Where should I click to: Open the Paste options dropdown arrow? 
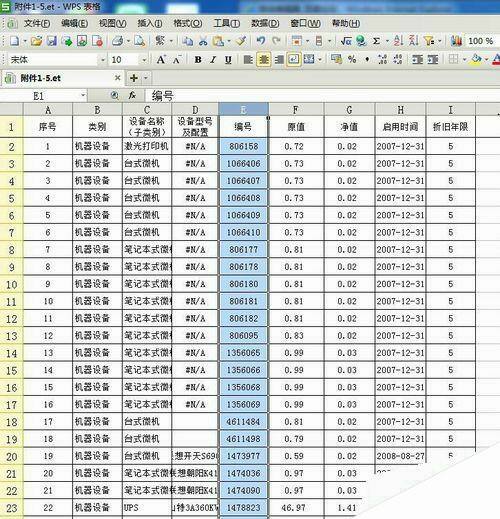(228, 41)
